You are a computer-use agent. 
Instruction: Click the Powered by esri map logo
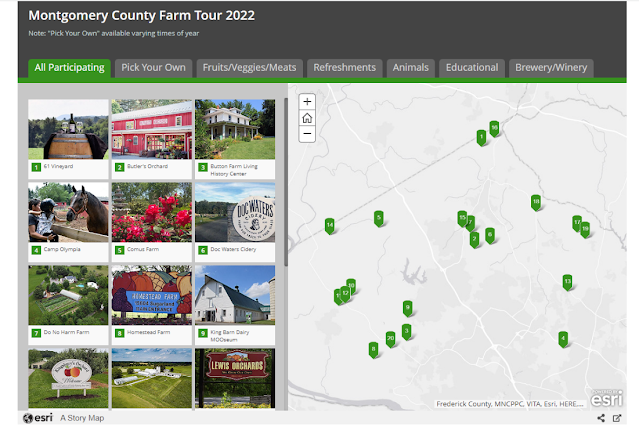[x=607, y=398]
